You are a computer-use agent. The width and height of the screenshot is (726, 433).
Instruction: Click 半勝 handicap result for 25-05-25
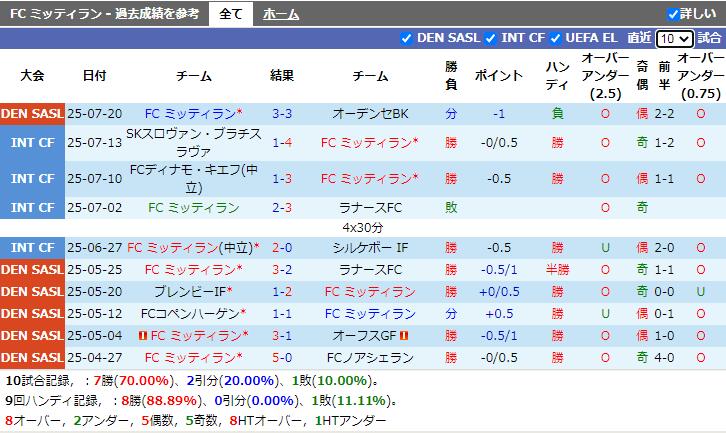(557, 270)
